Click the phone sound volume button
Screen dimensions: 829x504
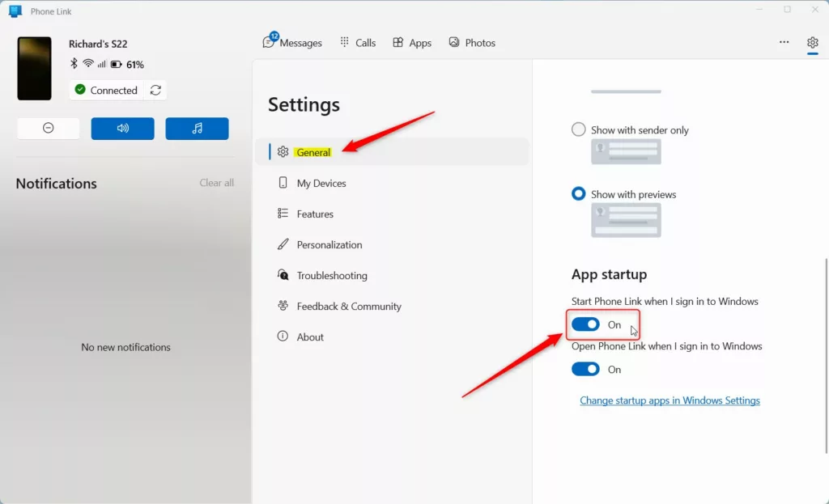point(123,129)
